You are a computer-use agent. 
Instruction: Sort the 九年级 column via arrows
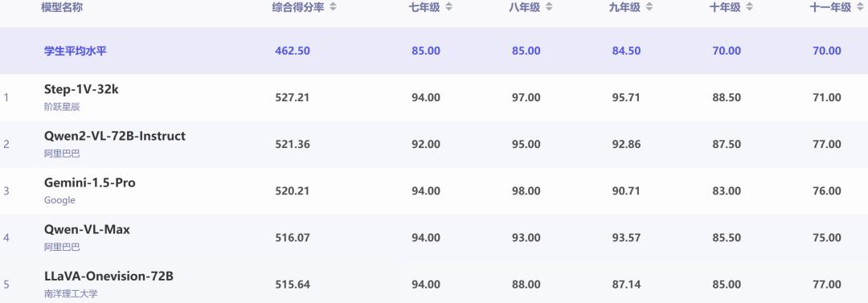pyautogui.click(x=649, y=7)
